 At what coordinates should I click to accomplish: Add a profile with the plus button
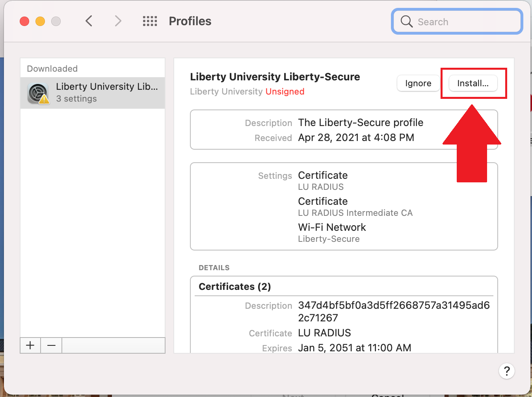coord(30,345)
